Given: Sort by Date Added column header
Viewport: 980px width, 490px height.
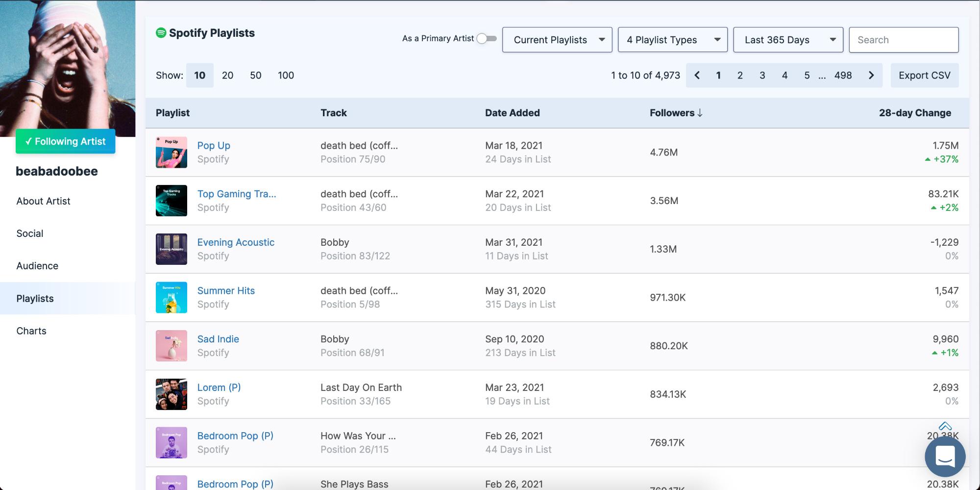Looking at the screenshot, I should click(513, 113).
